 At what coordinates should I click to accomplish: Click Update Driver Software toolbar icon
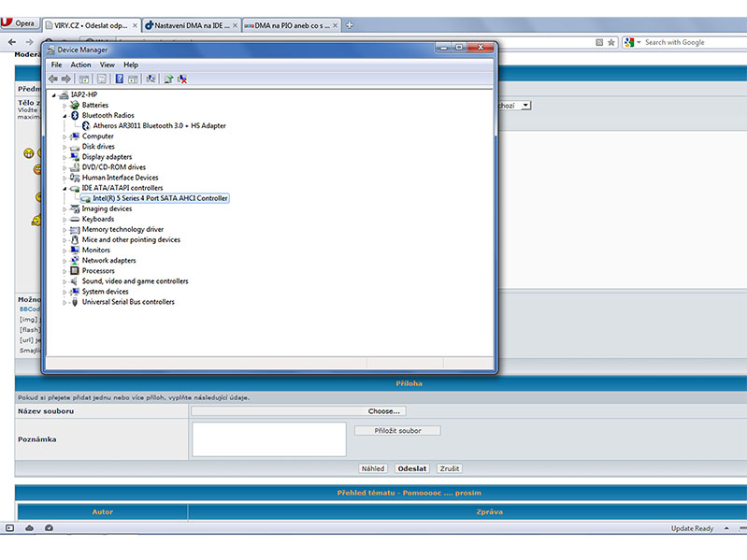(x=168, y=79)
